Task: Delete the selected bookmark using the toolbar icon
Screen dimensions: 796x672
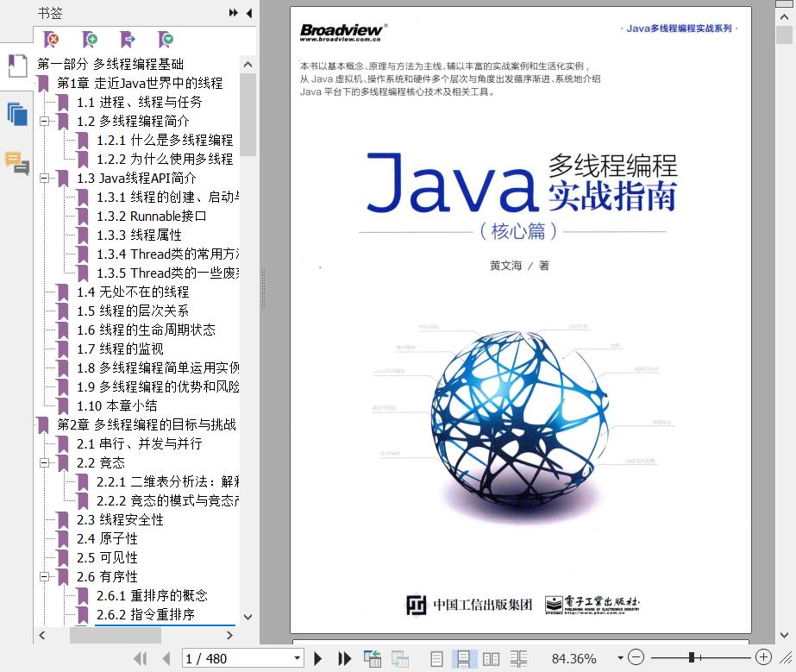Action: [x=51, y=39]
